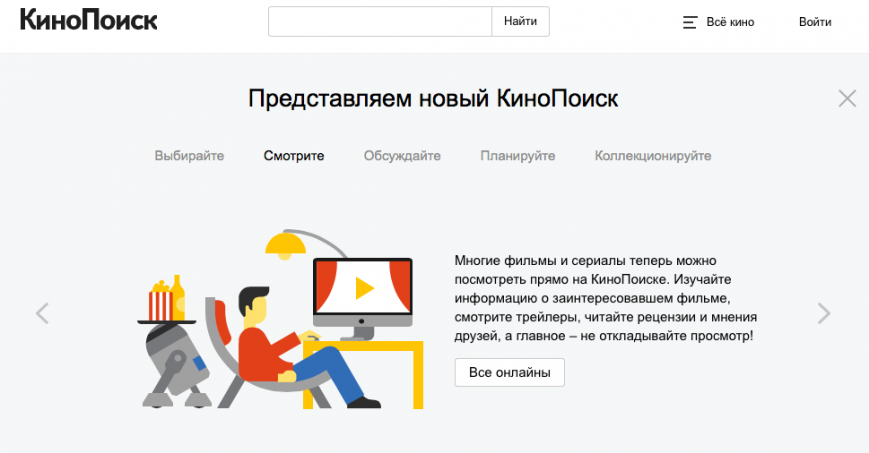Click the heading Представляем новый КиноПоиск
The height and width of the screenshot is (453, 869).
[433, 98]
